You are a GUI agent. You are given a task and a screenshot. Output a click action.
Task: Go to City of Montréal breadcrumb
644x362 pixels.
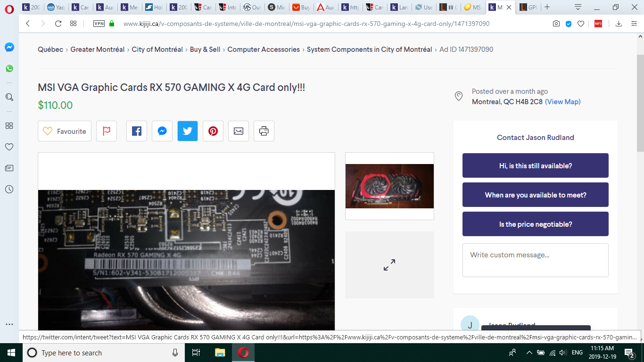tap(157, 49)
